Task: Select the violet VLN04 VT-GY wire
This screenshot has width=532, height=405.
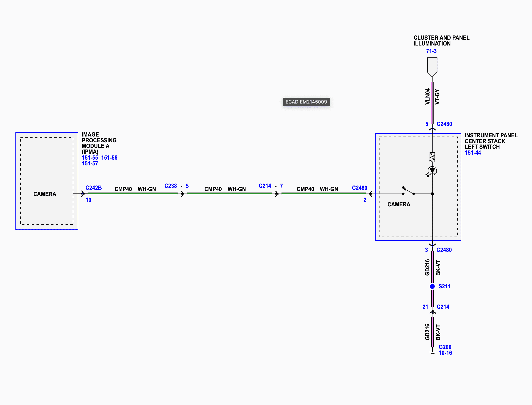Action: pyautogui.click(x=432, y=102)
